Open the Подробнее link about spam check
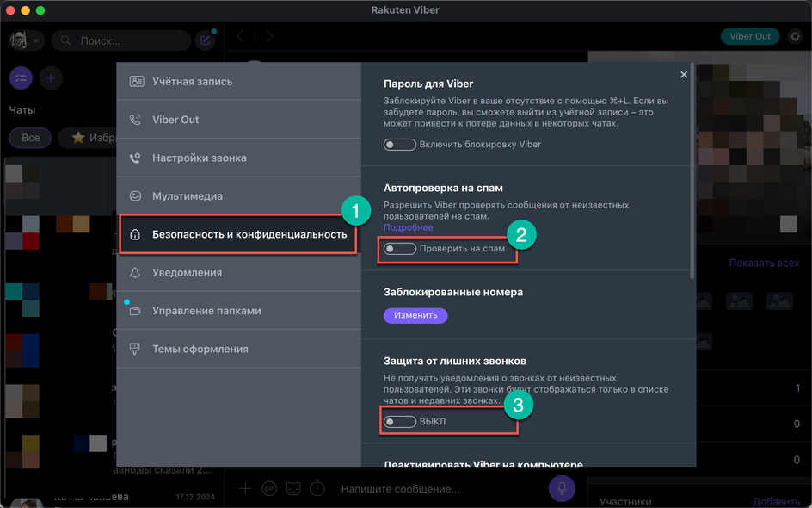 pyautogui.click(x=408, y=227)
